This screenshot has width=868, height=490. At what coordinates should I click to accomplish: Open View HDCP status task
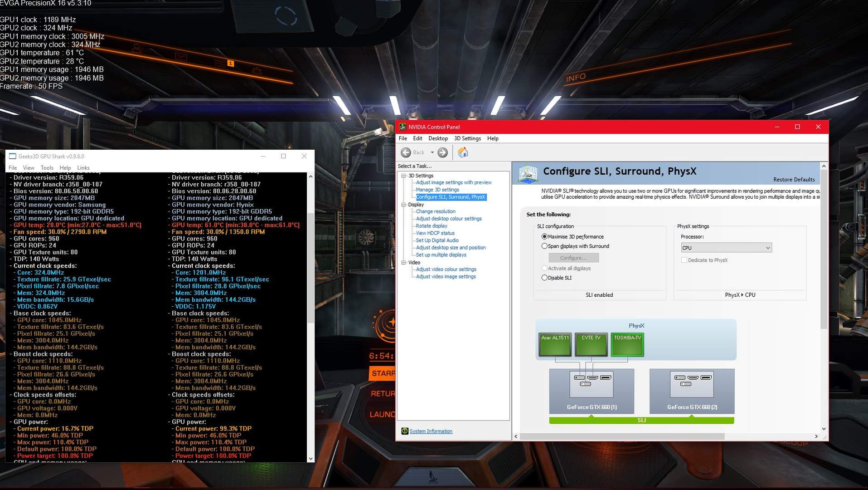435,233
